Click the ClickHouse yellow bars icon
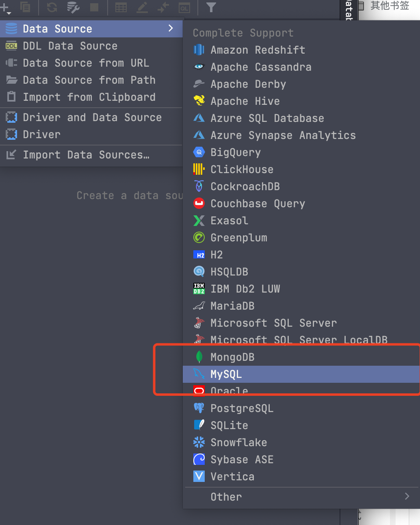 coord(199,169)
